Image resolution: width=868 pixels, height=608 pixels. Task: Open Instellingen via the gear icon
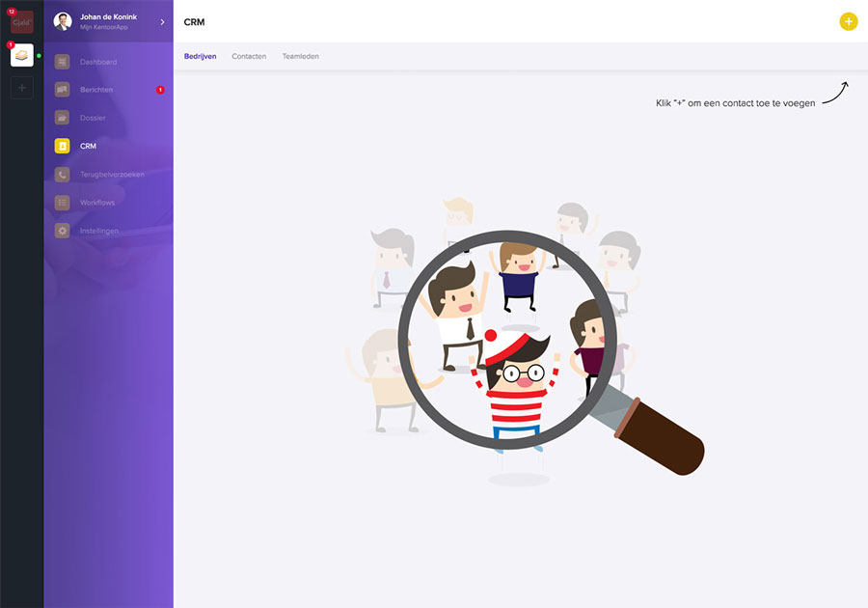[x=63, y=231]
